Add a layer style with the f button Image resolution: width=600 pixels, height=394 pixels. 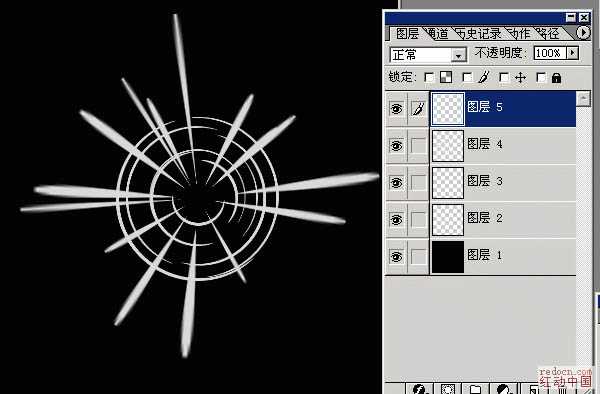click(x=420, y=389)
